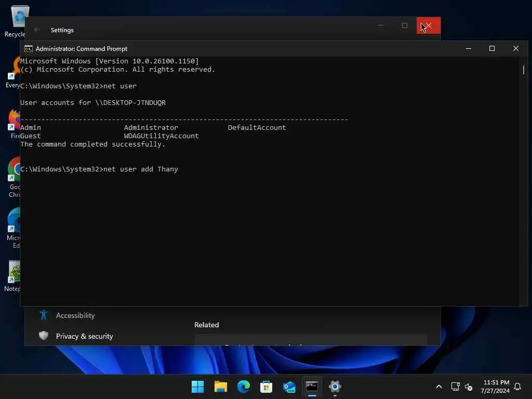Click 'DefaultAccount' in the output
The width and height of the screenshot is (532, 399).
257,128
